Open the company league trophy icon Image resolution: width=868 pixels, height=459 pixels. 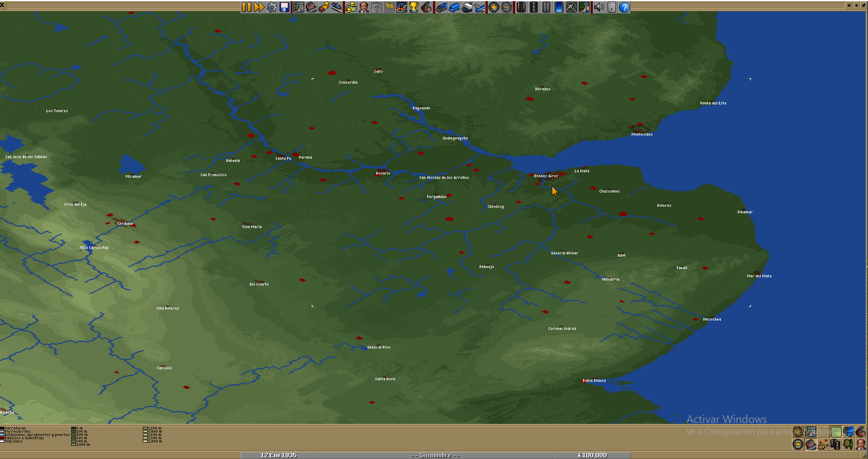pyautogui.click(x=413, y=7)
